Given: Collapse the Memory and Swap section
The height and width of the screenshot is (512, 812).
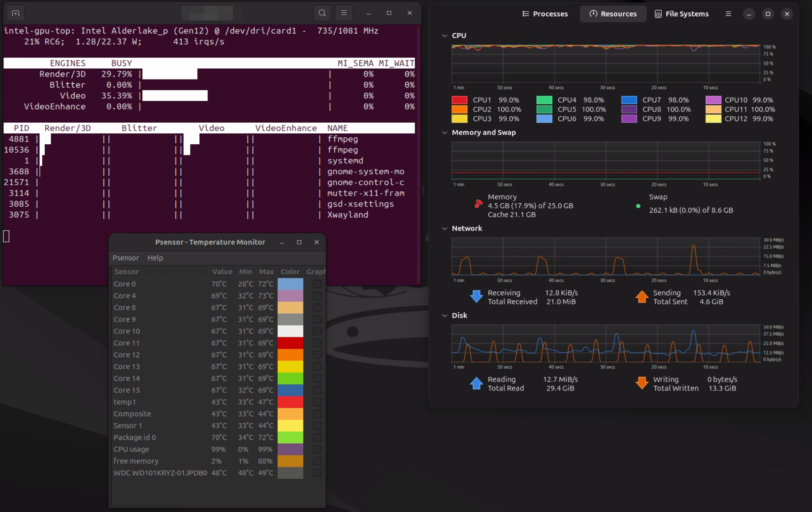Looking at the screenshot, I should (x=445, y=132).
